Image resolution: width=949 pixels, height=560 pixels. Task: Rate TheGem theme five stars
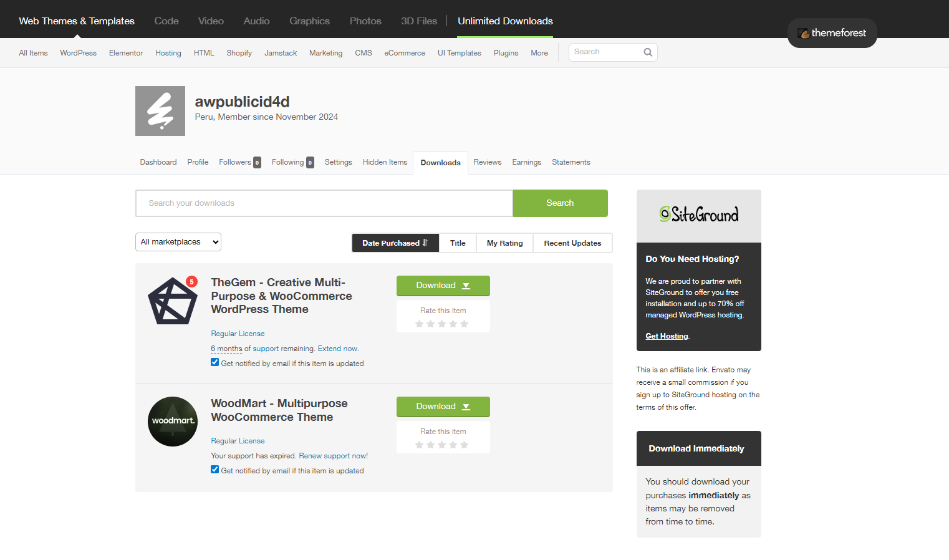tap(464, 324)
